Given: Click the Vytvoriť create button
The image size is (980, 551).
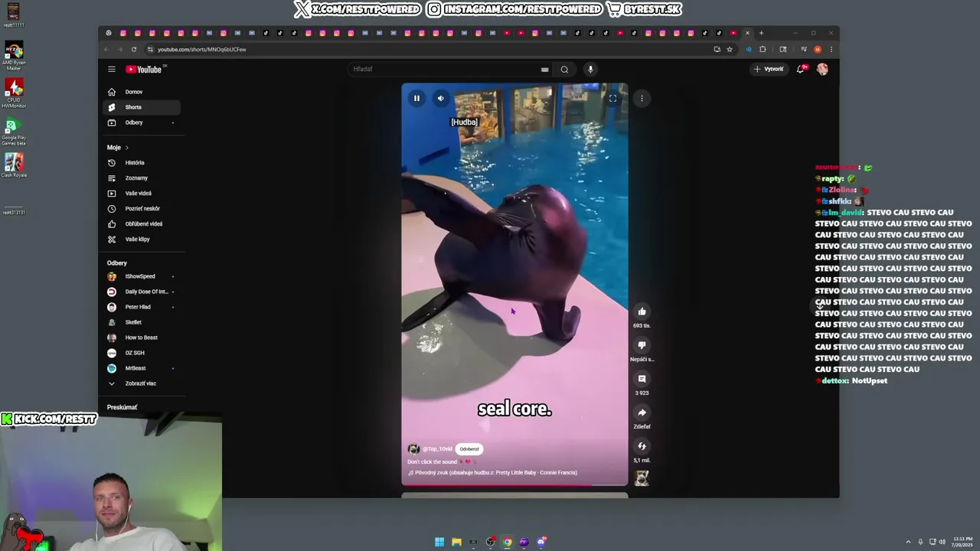Looking at the screenshot, I should click(x=769, y=69).
